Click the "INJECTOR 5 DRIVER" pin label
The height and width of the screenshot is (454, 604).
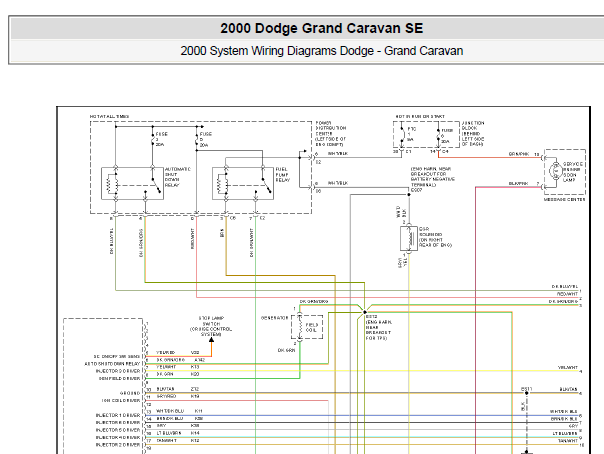click(118, 430)
